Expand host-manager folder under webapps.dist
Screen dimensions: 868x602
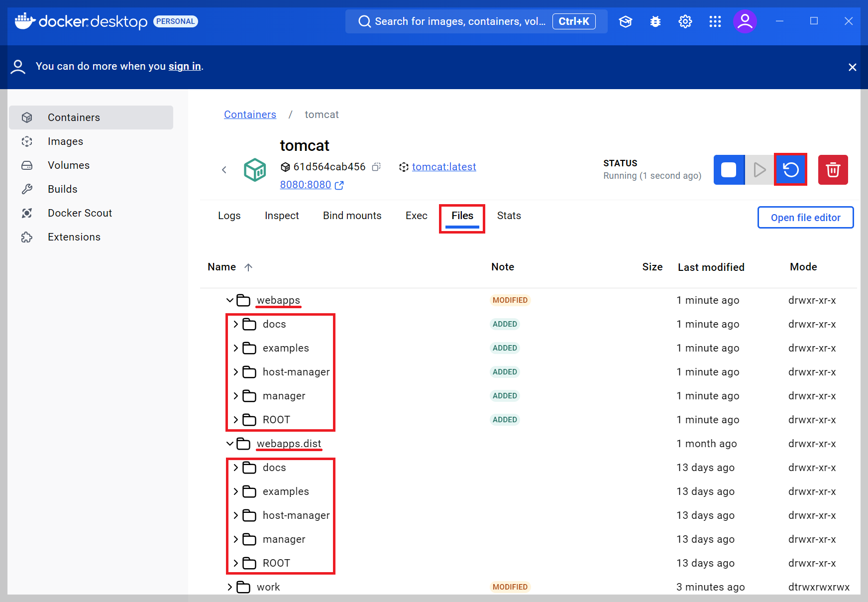pyautogui.click(x=236, y=515)
